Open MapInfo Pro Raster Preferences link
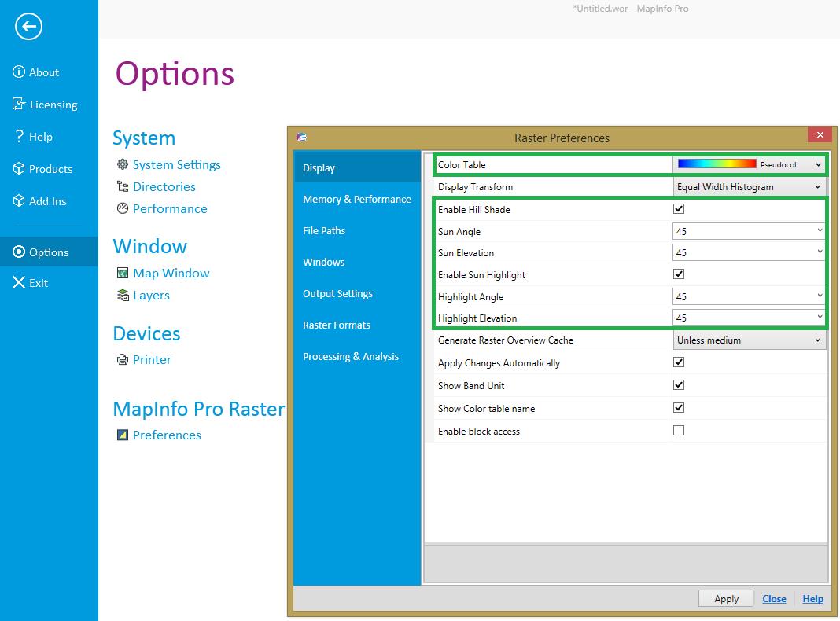Screen dimensions: 840x621 click(168, 435)
